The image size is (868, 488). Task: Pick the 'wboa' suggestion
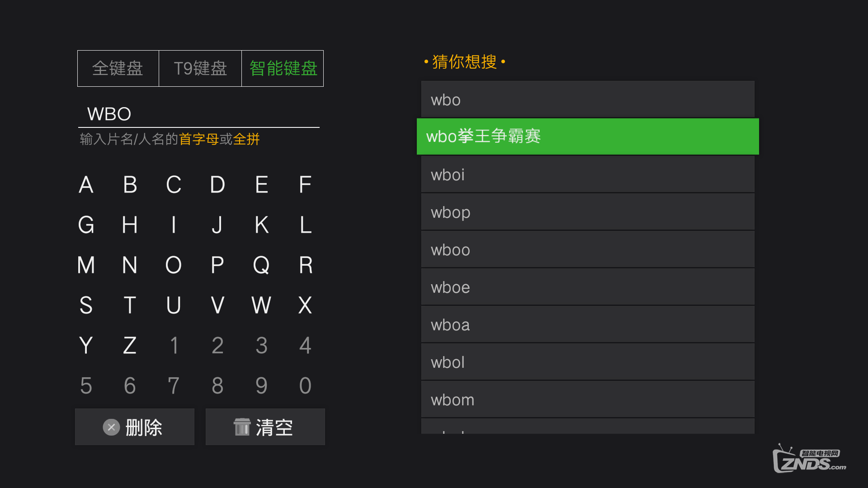tap(588, 324)
